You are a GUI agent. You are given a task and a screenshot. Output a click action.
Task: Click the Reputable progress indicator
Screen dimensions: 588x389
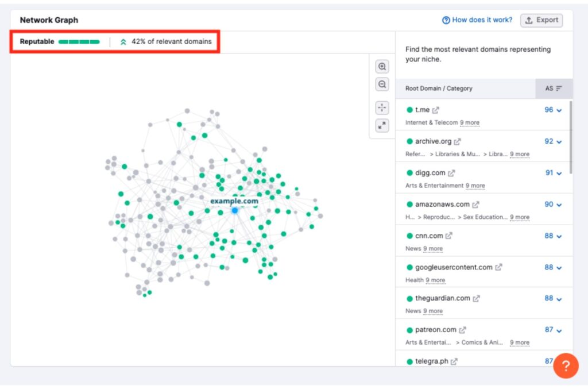click(x=80, y=41)
